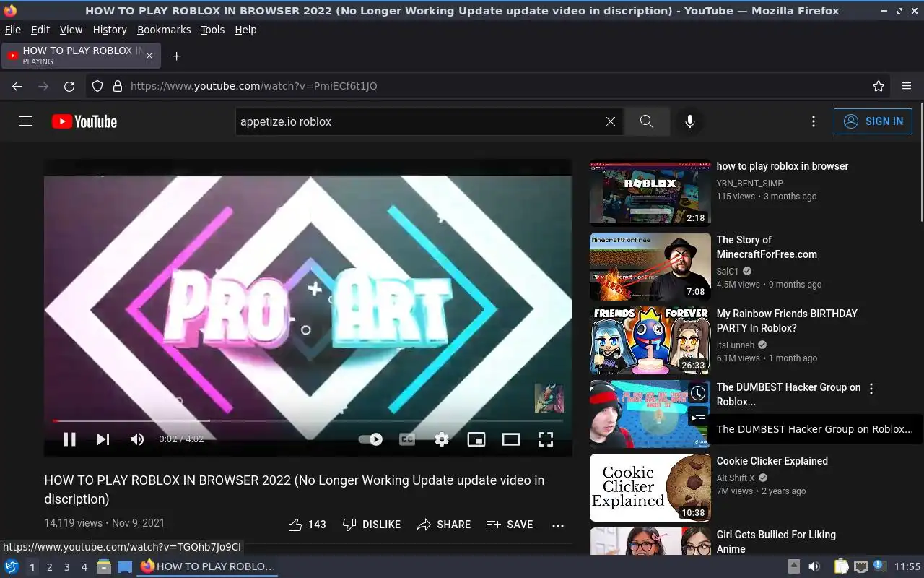Click SAVE to playlist

(510, 525)
